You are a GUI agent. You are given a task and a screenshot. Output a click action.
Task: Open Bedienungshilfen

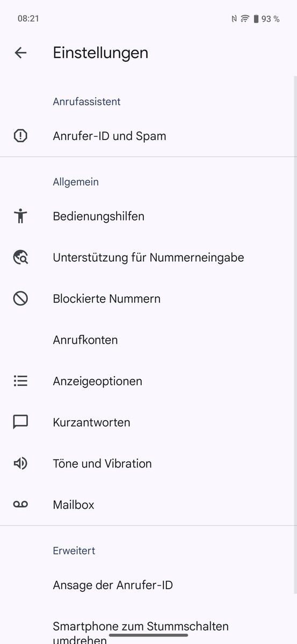click(148, 216)
